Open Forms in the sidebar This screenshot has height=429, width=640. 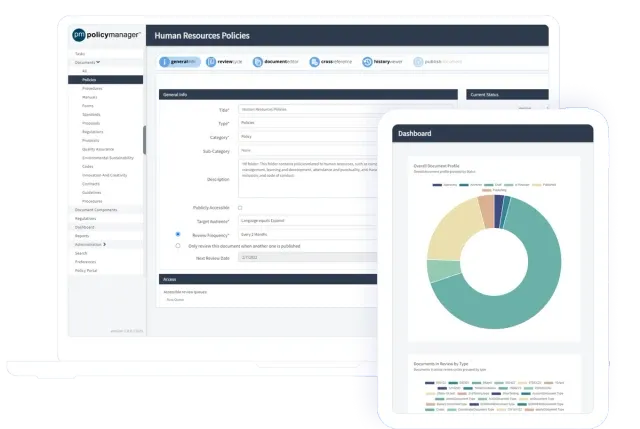pyautogui.click(x=88, y=106)
